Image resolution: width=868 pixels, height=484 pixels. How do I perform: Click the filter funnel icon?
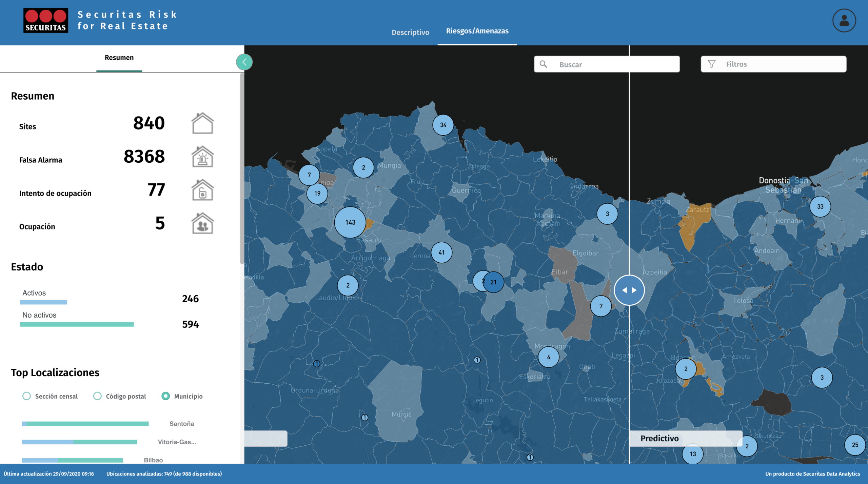pos(712,64)
